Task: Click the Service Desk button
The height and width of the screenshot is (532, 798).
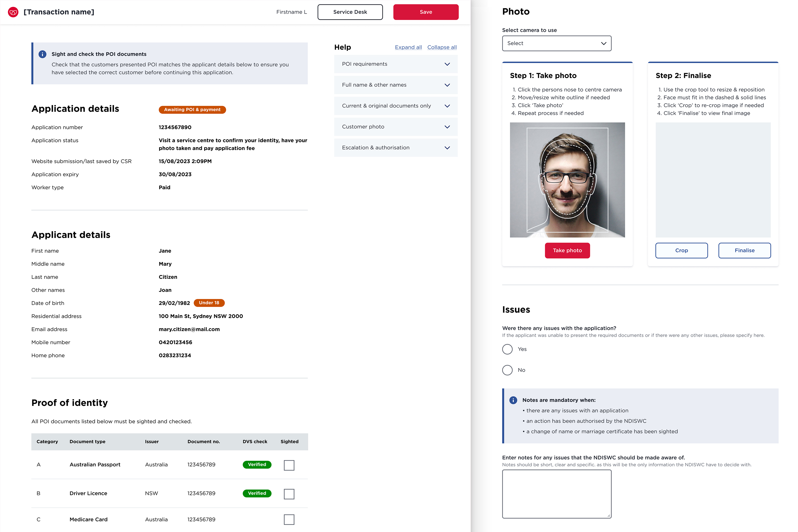Action: (350, 12)
